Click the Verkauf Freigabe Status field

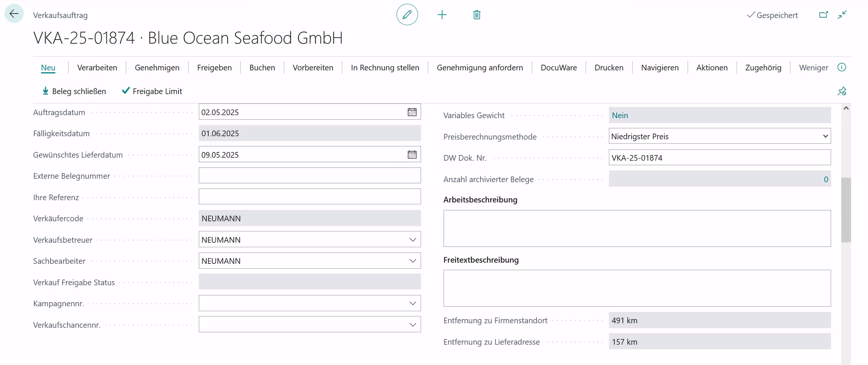pyautogui.click(x=310, y=282)
